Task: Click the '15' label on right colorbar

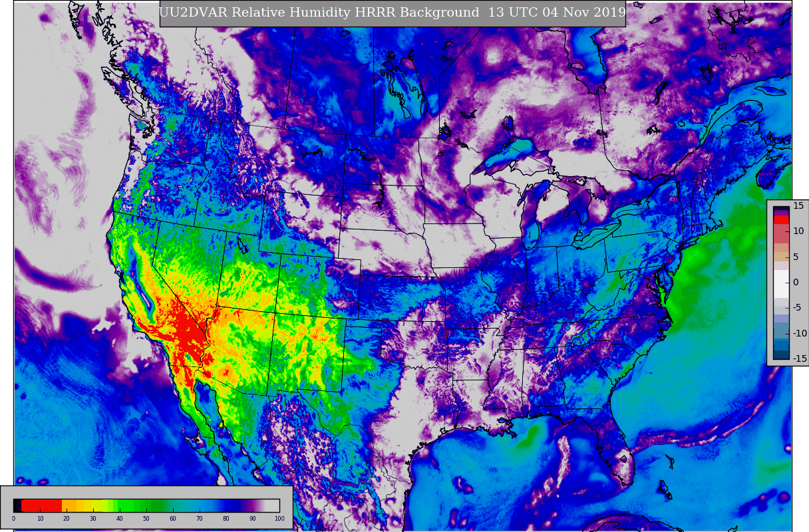Action: point(798,205)
